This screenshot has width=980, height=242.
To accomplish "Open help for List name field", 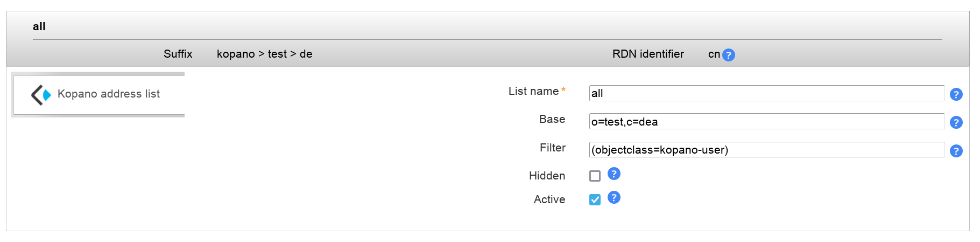I will 956,94.
